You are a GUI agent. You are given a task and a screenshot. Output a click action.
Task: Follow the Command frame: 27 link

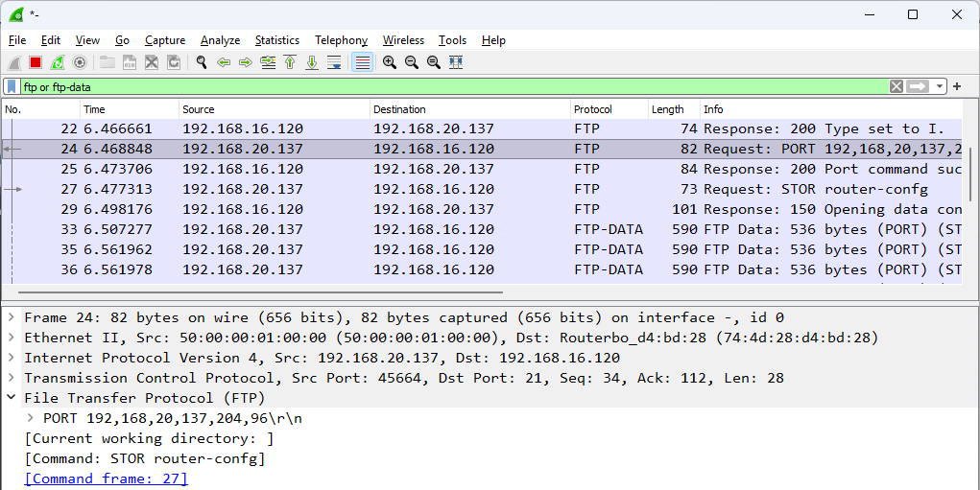click(x=106, y=478)
